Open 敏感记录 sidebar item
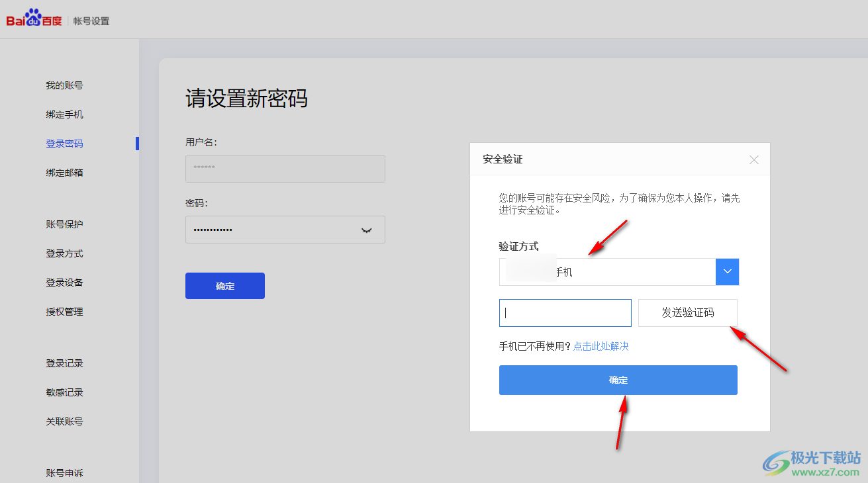The width and height of the screenshot is (868, 483). click(64, 392)
